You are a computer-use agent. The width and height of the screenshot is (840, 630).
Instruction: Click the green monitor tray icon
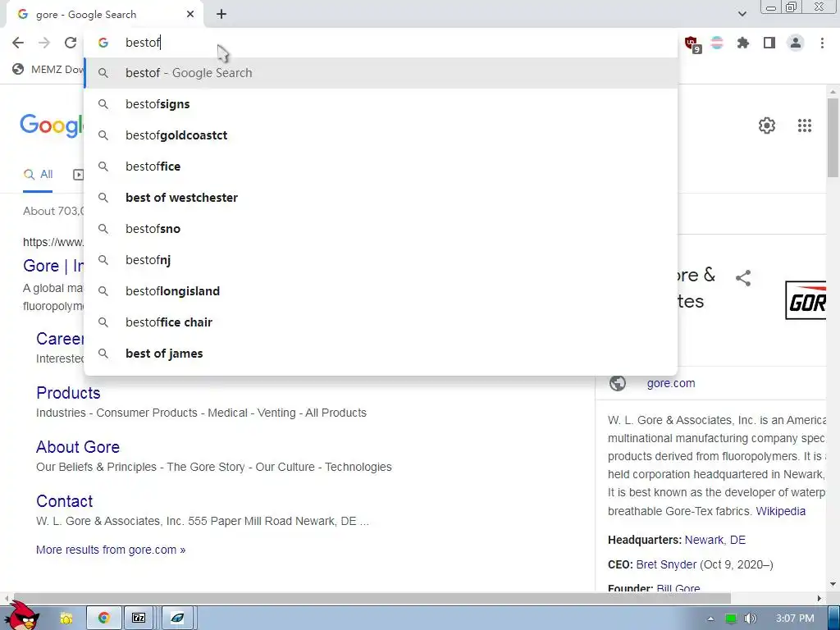[x=731, y=619]
